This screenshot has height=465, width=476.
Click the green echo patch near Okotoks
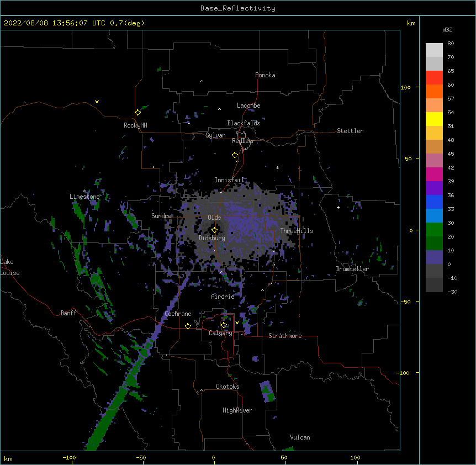(x=267, y=392)
